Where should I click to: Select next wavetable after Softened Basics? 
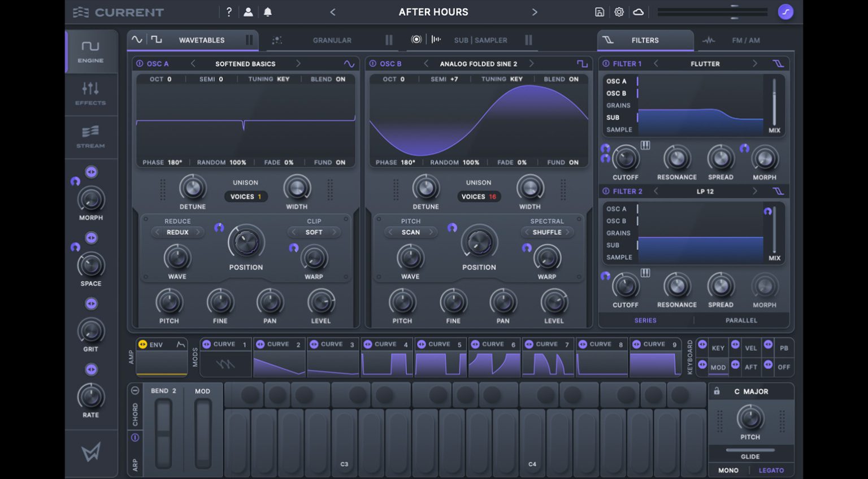[x=298, y=64]
